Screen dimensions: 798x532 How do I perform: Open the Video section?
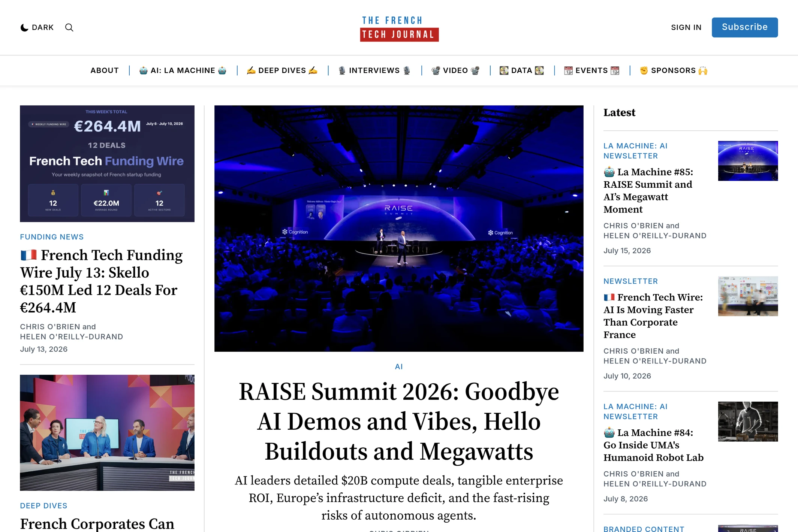point(455,70)
